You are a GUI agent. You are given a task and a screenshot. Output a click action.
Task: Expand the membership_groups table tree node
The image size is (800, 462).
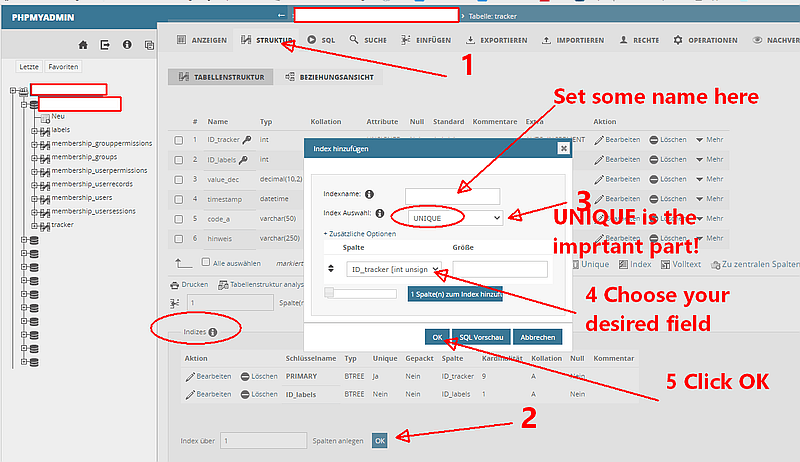pos(34,158)
